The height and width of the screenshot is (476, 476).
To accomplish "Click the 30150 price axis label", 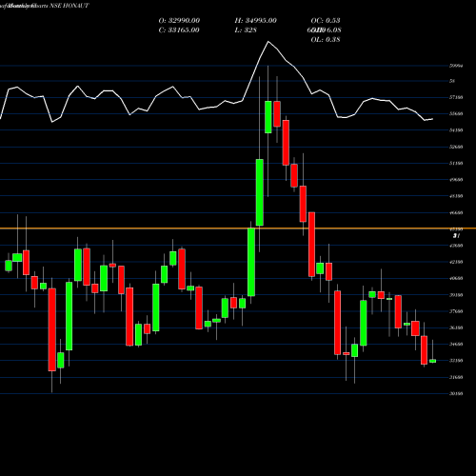I will click(456, 393).
